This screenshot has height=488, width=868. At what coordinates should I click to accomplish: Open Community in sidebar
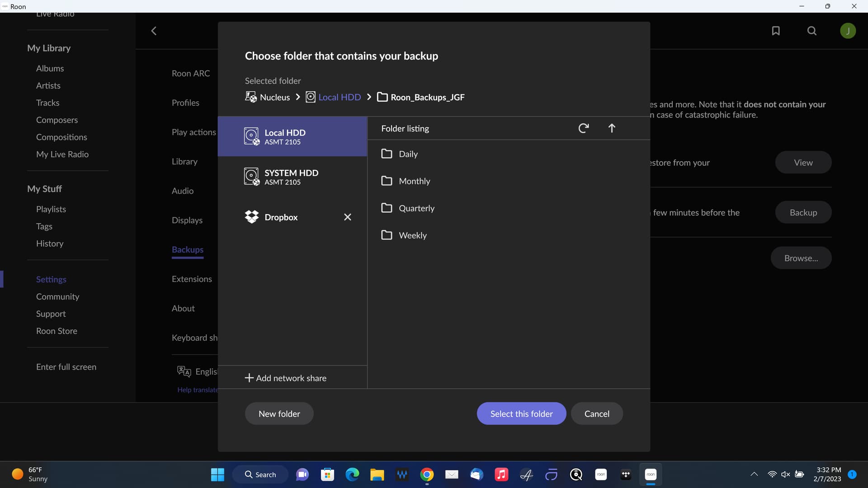pyautogui.click(x=57, y=296)
